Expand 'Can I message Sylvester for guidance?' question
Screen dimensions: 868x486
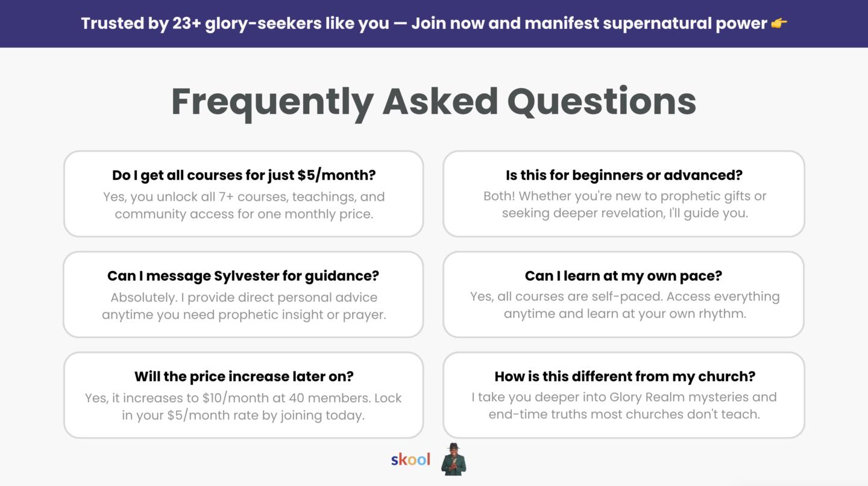coord(243,276)
